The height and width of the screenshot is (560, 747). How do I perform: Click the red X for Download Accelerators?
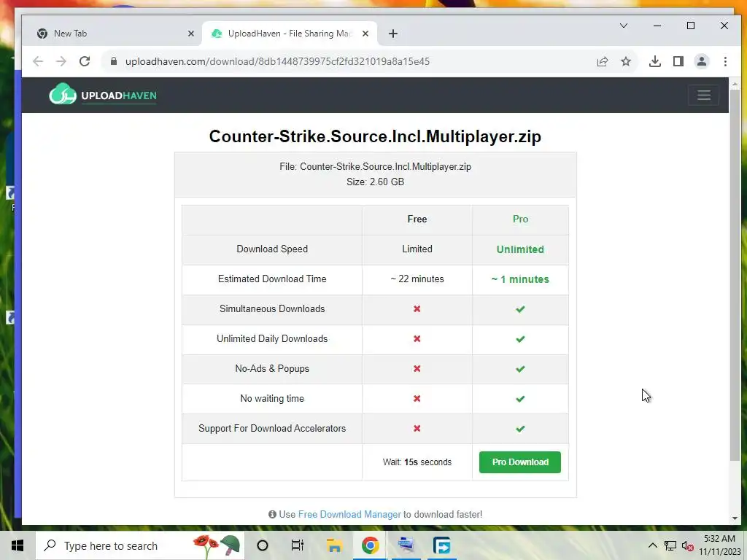point(417,429)
